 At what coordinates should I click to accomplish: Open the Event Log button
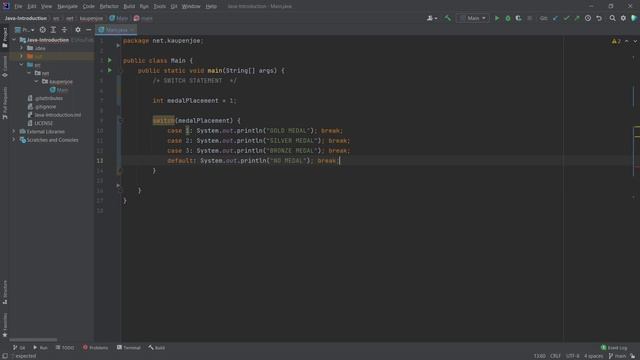click(614, 348)
